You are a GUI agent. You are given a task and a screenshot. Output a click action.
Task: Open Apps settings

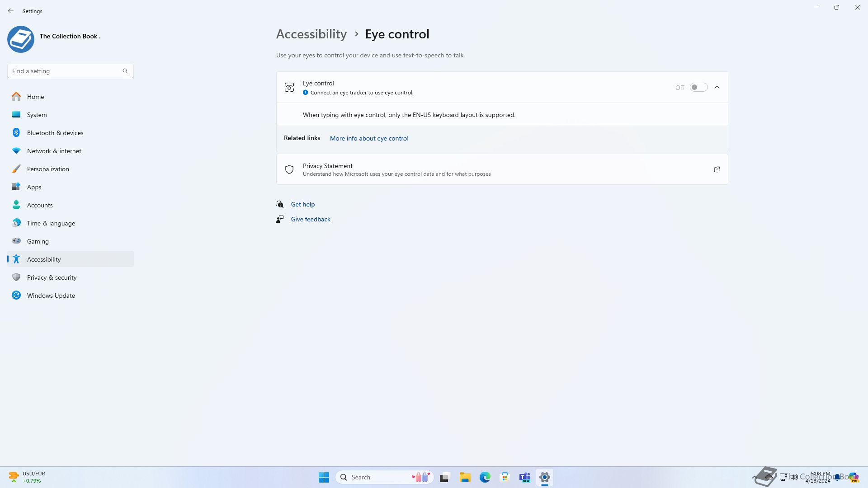coord(70,187)
